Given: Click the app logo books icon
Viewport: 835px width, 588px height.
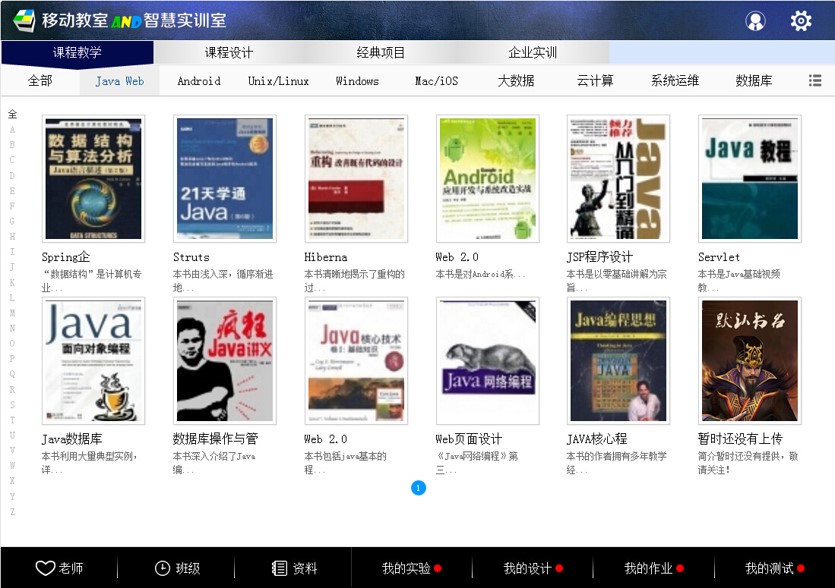Looking at the screenshot, I should 24,20.
